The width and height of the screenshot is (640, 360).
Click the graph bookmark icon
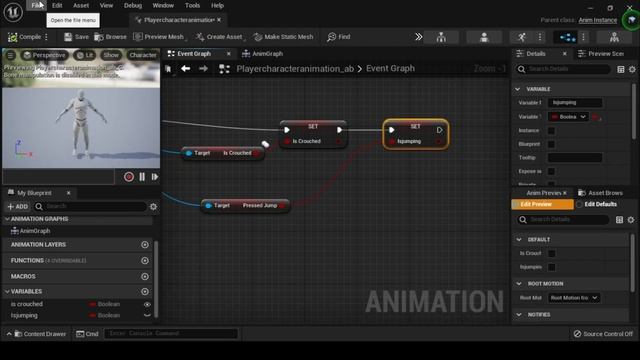(x=168, y=69)
